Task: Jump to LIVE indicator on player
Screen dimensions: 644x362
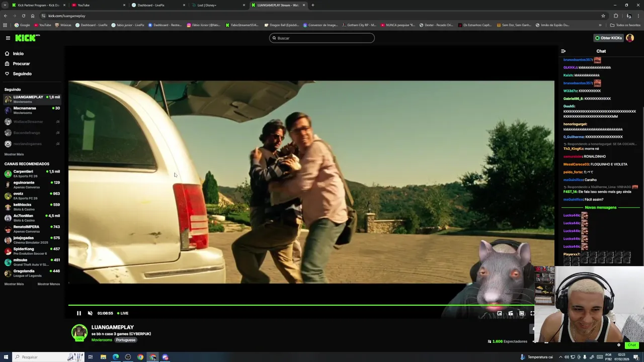Action: [123, 313]
